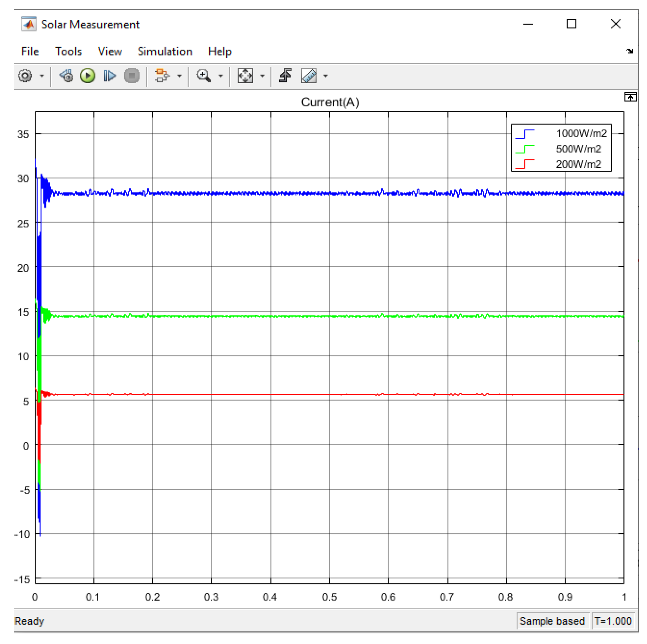Open the Tools menu
The image size is (647, 644).
(68, 51)
